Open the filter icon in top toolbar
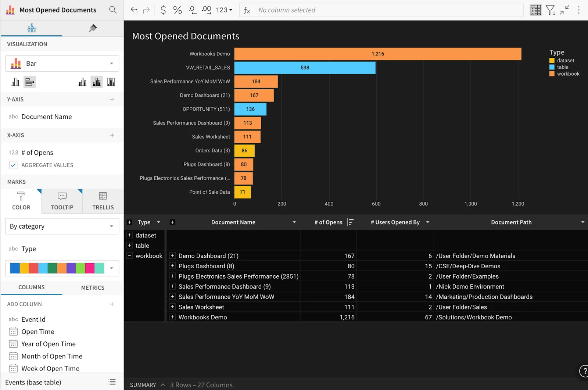This screenshot has height=390, width=588. coord(550,10)
